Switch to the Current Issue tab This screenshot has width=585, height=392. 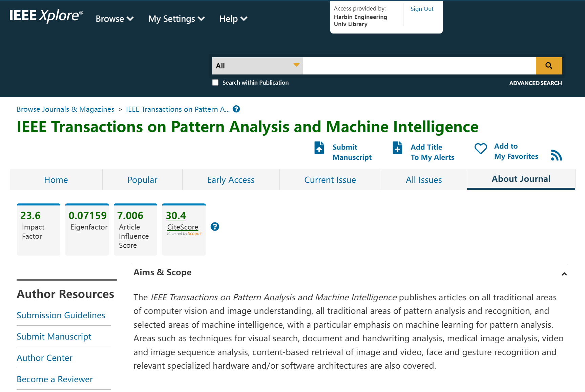[330, 180]
